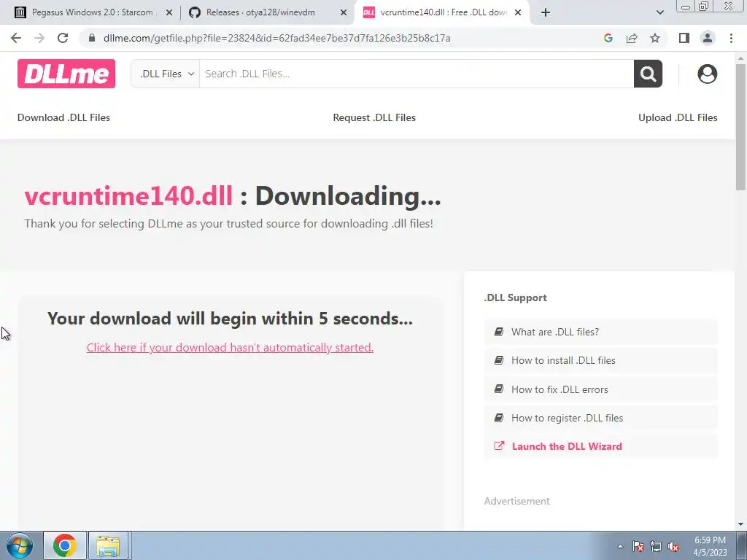747x560 pixels.
Task: Expand the .DLL Files category dropdown
Action: pos(166,74)
